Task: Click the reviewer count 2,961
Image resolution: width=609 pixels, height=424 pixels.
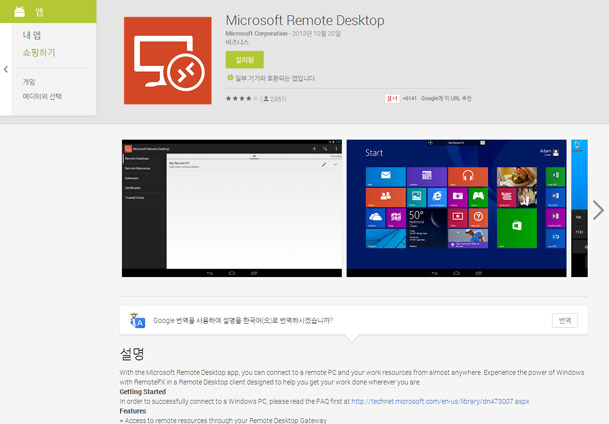Action: point(275,99)
